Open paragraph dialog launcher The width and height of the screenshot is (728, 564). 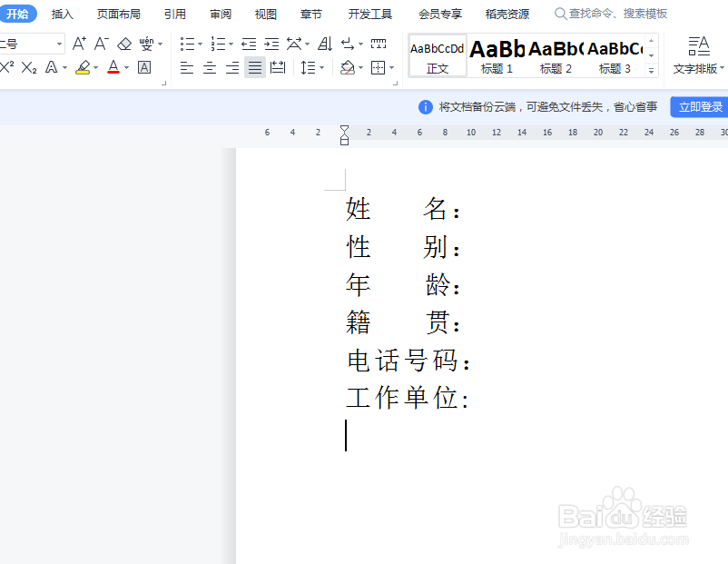coord(395,84)
